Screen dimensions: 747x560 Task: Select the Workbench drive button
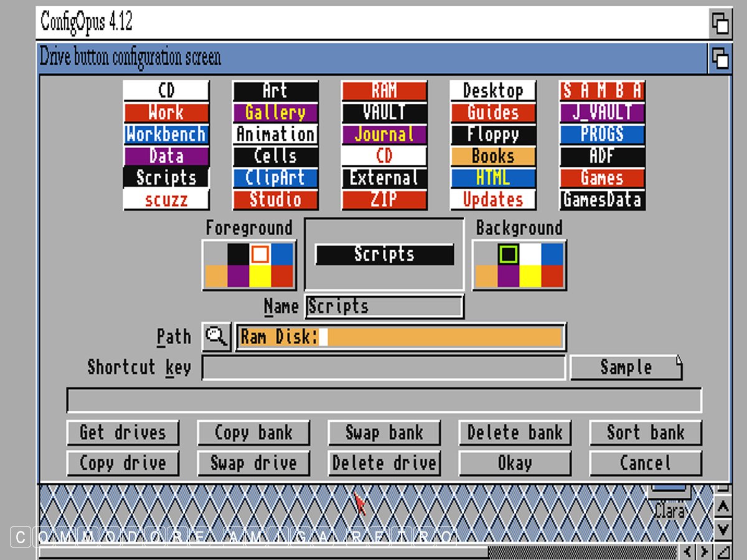(166, 134)
